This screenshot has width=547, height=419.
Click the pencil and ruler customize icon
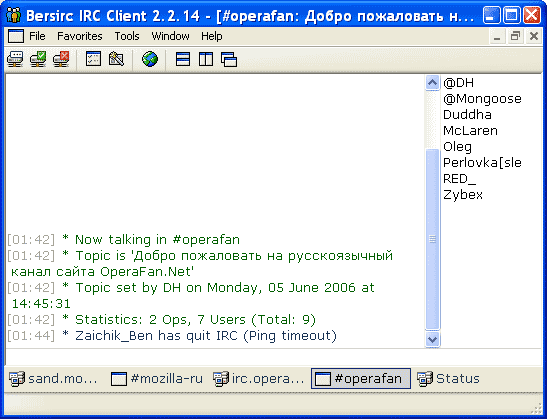coord(117,59)
